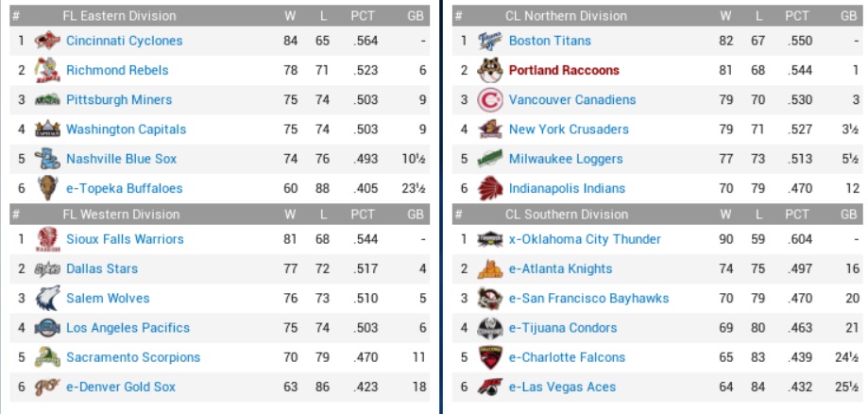Open the Dallas Stars team page
The width and height of the screenshot is (868, 414).
pyautogui.click(x=102, y=269)
